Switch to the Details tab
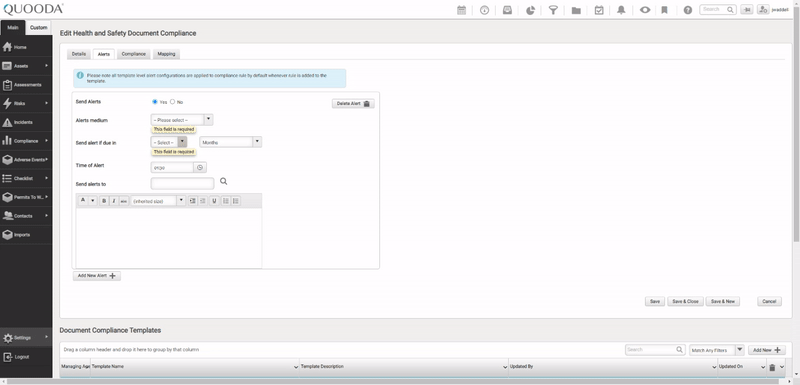 click(x=79, y=54)
